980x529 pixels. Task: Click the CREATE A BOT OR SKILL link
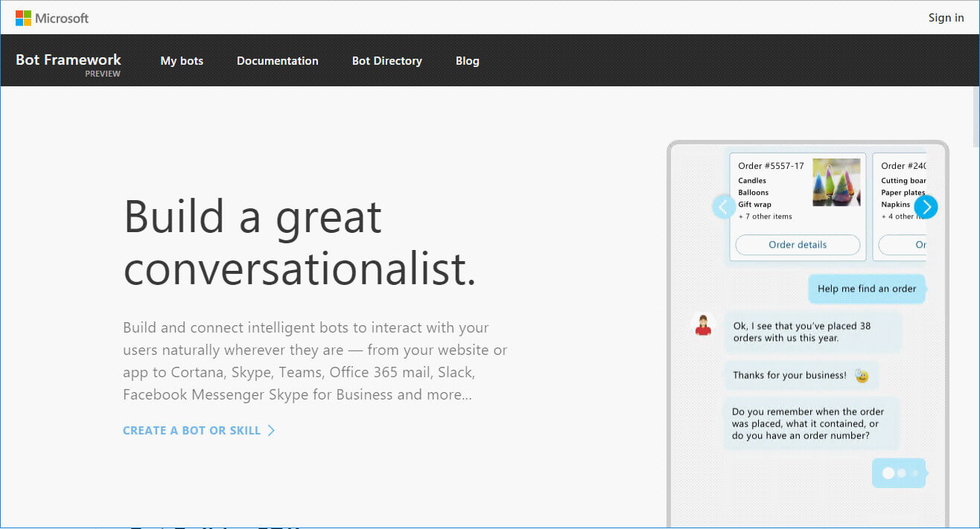click(199, 430)
